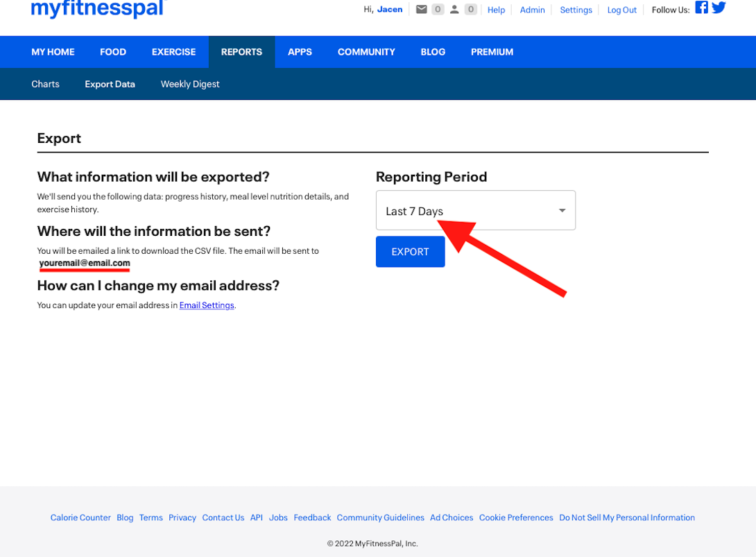Click the 2022 MyFitnessPal copyright text
The image size is (756, 557).
[x=372, y=544]
